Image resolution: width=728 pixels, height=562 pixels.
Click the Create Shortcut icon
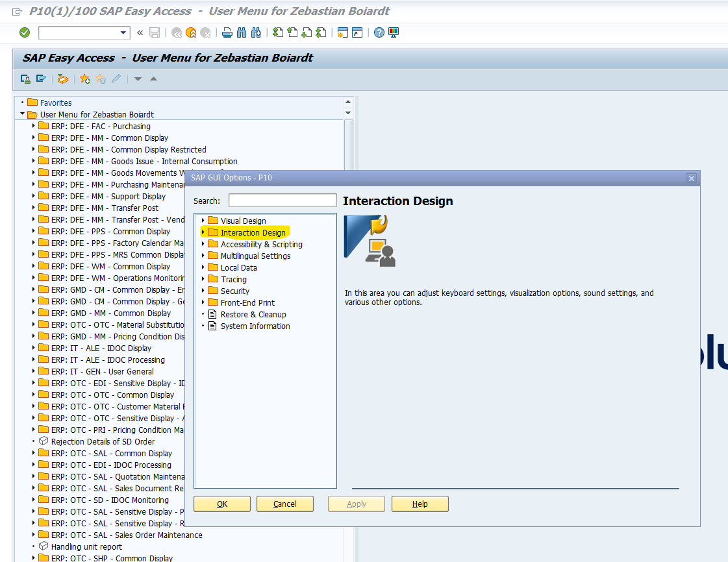(357, 32)
